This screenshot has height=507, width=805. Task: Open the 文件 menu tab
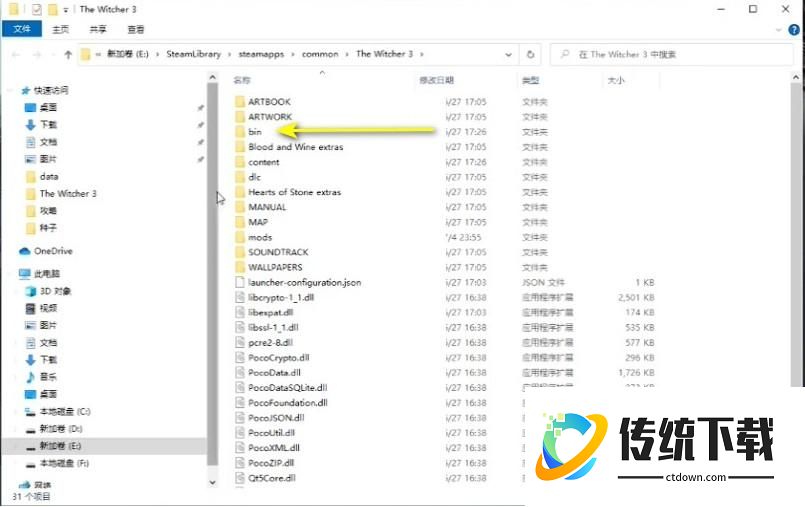(x=21, y=30)
